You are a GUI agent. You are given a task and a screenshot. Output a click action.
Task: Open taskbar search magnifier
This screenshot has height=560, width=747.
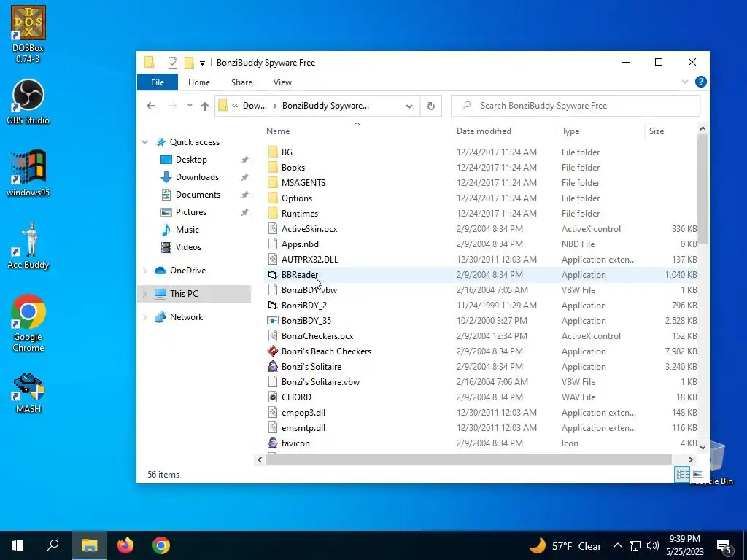[x=53, y=545]
